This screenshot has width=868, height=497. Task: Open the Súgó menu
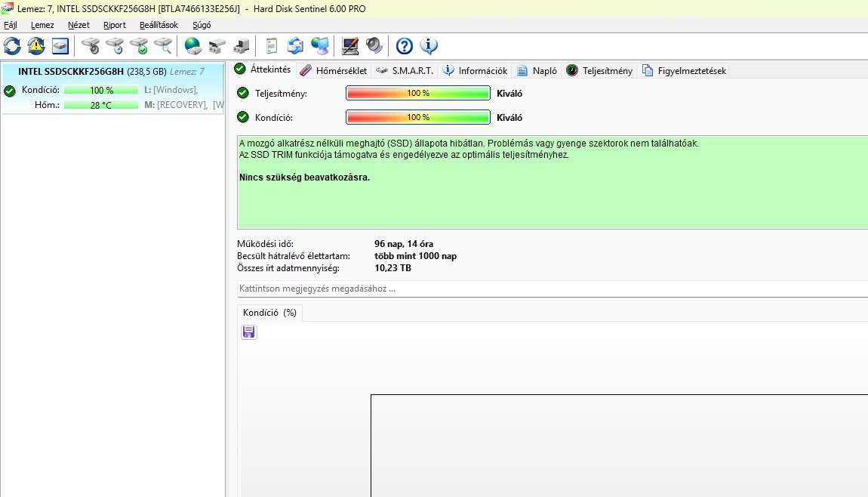point(202,25)
